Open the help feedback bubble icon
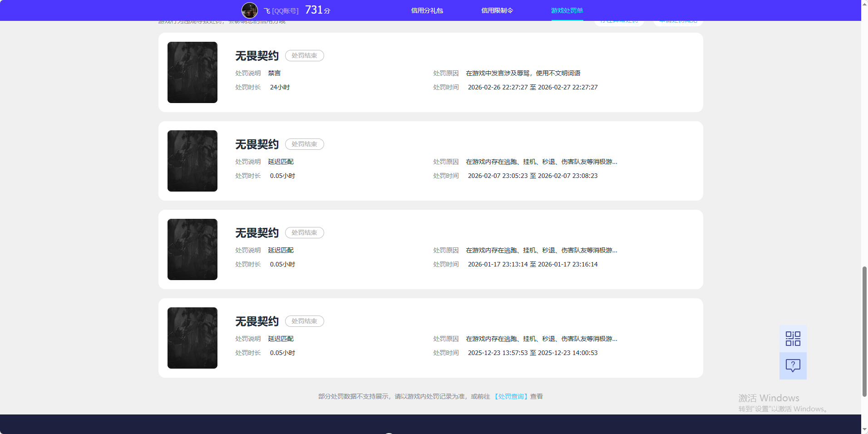The height and width of the screenshot is (434, 868). pyautogui.click(x=793, y=366)
